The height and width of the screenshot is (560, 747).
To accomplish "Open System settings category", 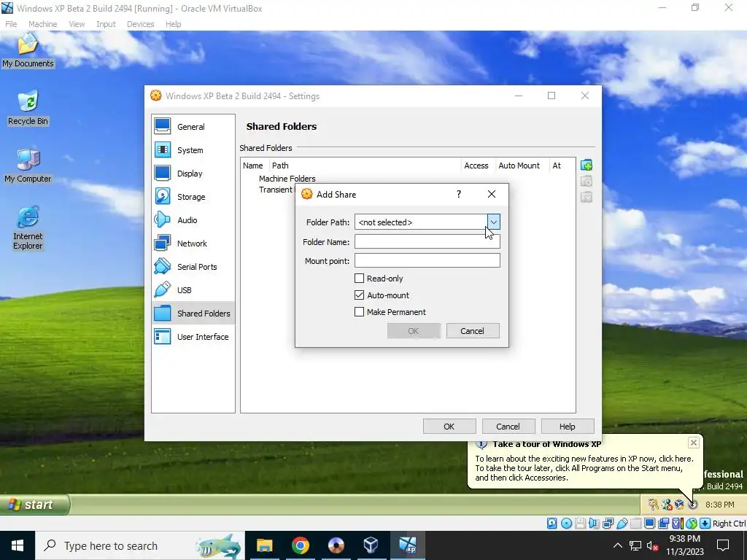I will click(193, 150).
